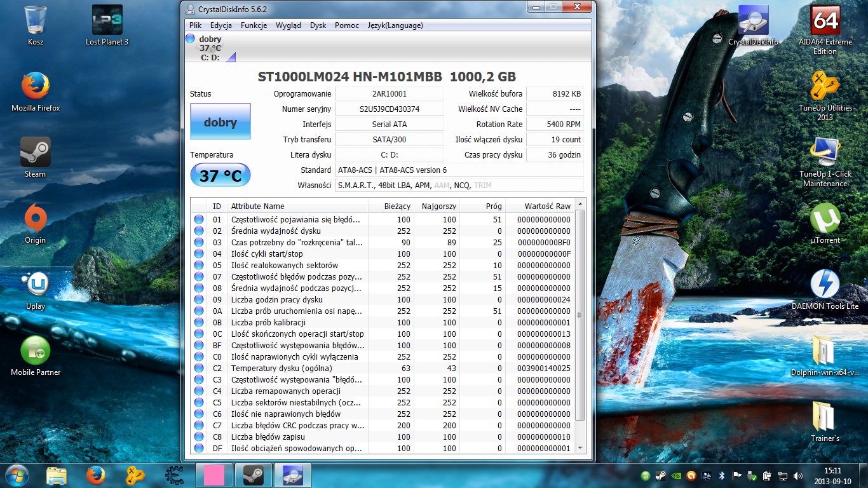Select the "Liczba godzin pracy dysku" row
The width and height of the screenshot is (868, 488).
pos(383,299)
